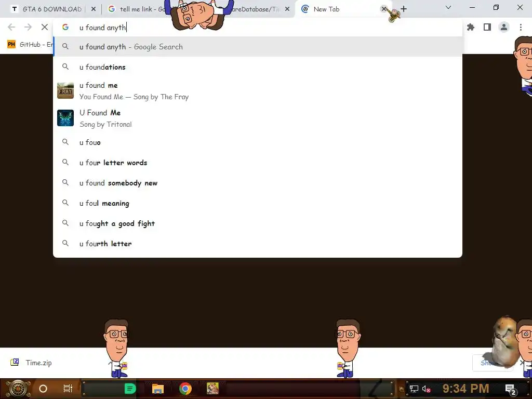Open the green notes app on taskbar
Image resolution: width=532 pixels, height=399 pixels.
pos(130,389)
